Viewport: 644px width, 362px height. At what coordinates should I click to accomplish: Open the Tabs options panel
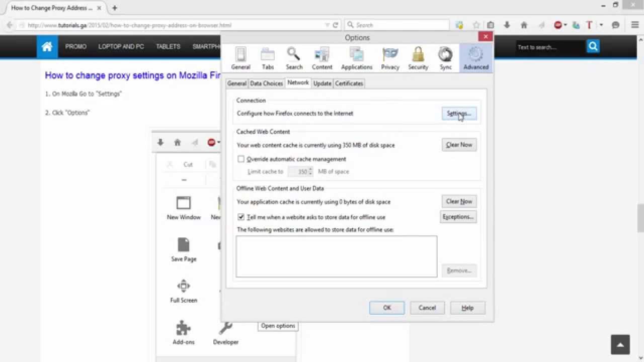pos(268,58)
